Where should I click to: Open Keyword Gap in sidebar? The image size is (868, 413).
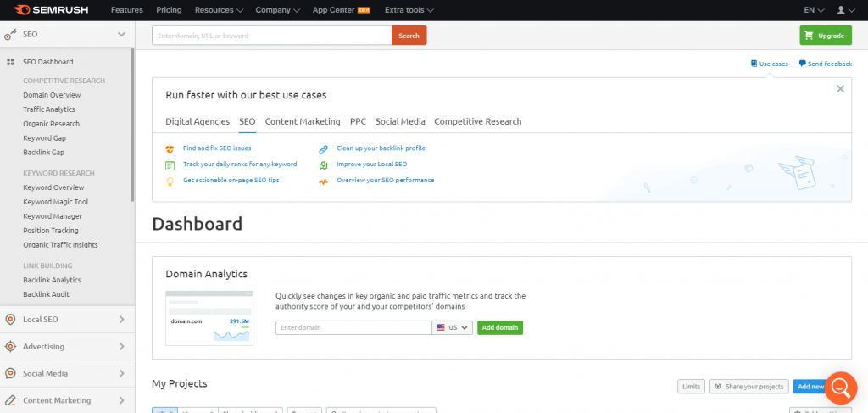(44, 138)
